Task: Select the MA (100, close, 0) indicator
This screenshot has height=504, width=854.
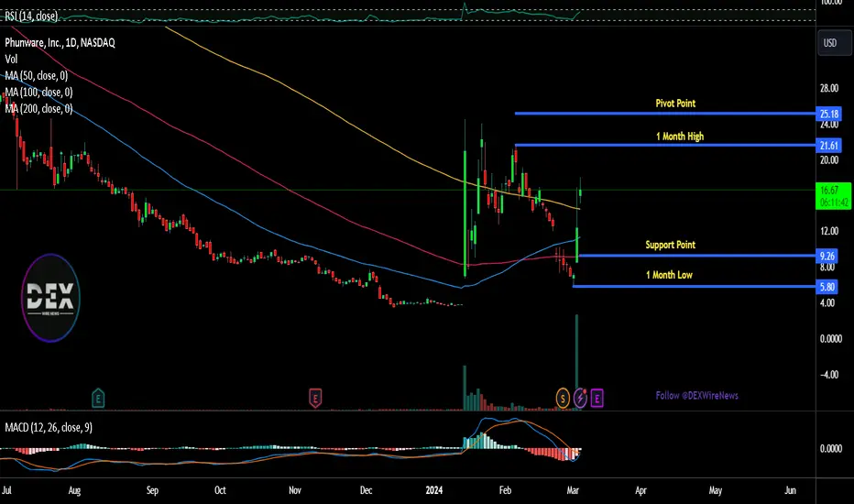Action: 38,92
